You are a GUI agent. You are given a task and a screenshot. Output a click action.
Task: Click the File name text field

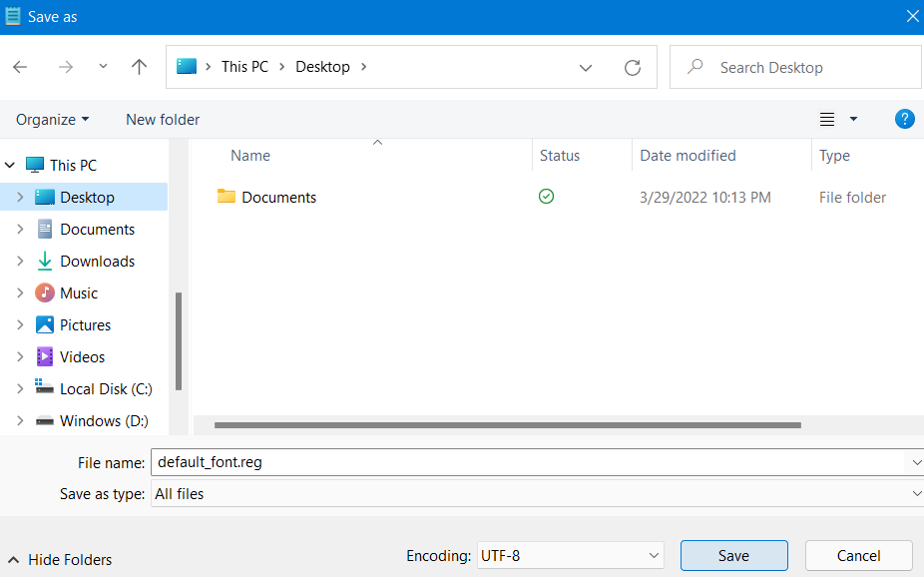[x=527, y=462]
